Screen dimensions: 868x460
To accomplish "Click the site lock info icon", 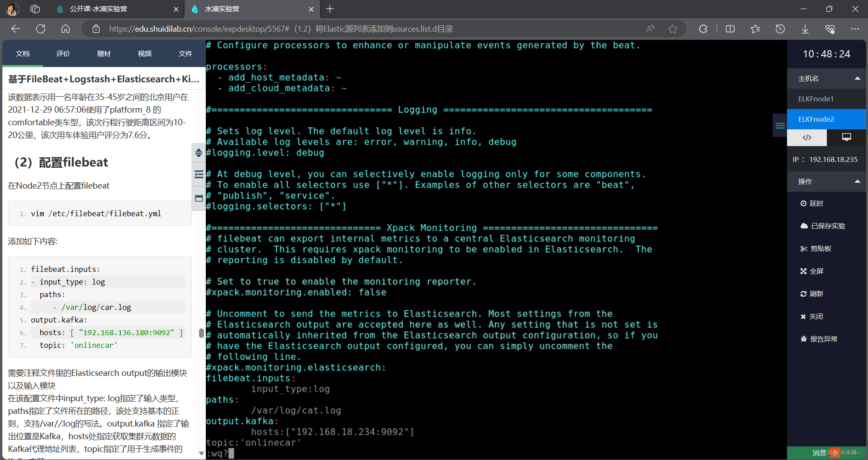I will point(96,29).
